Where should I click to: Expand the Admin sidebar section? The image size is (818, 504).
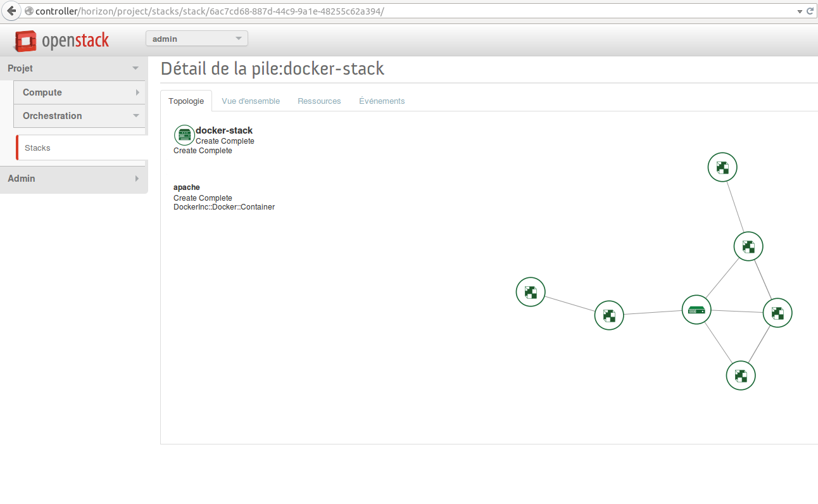pyautogui.click(x=73, y=179)
